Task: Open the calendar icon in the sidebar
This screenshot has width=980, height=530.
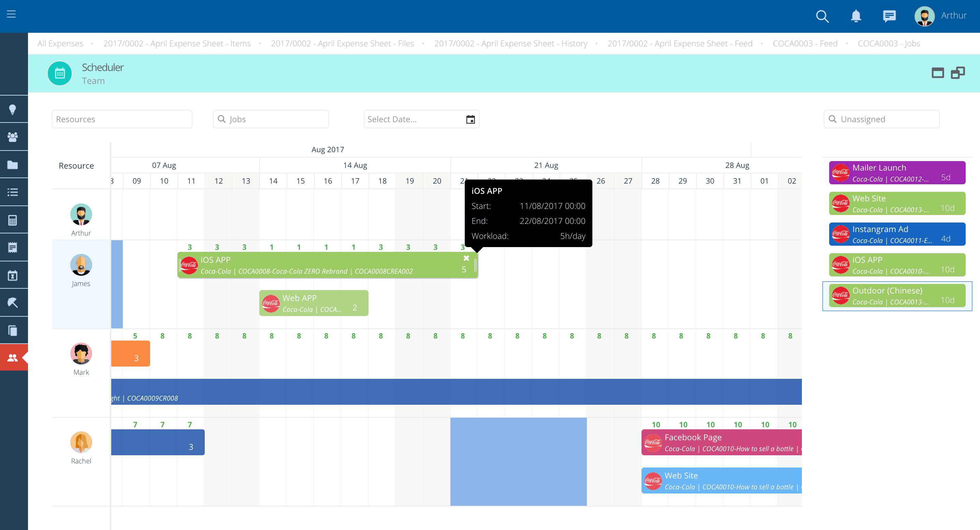Action: pos(13,275)
